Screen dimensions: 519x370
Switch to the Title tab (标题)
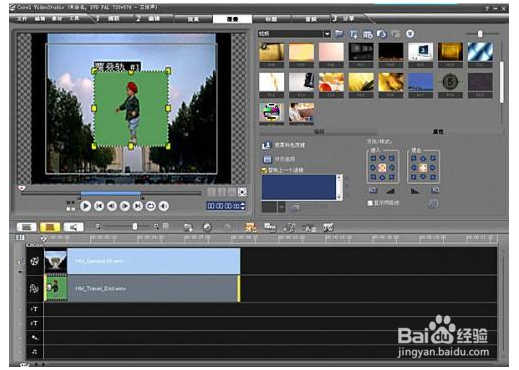(271, 19)
